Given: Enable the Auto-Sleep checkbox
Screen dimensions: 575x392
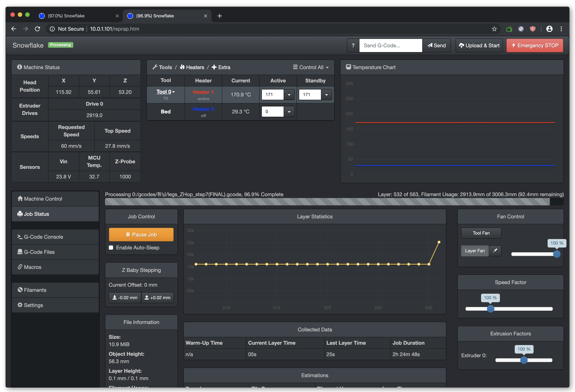Looking at the screenshot, I should pos(111,247).
